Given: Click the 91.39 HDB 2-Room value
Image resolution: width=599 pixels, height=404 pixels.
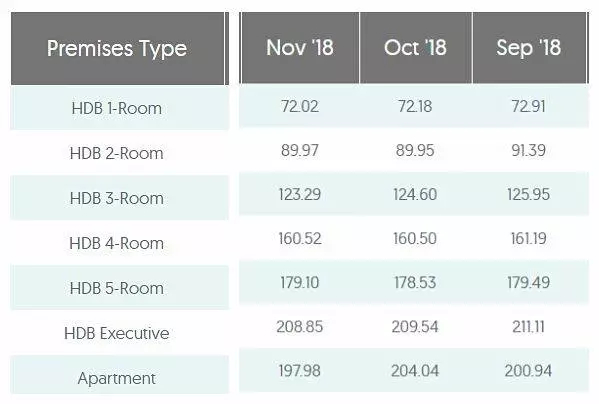Looking at the screenshot, I should (x=529, y=150).
